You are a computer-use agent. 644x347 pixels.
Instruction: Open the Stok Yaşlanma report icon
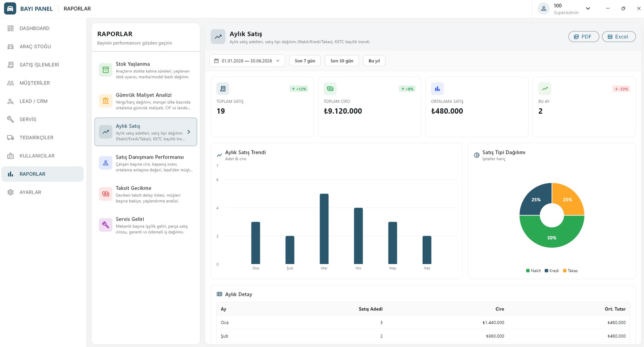pos(105,70)
